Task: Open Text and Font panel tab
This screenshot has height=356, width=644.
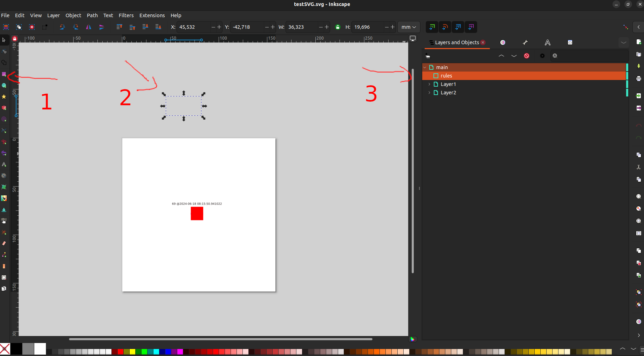Action: point(548,42)
